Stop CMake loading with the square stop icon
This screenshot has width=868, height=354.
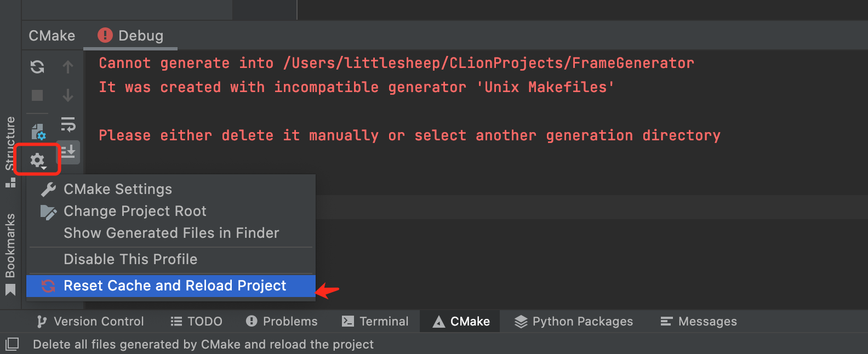pos(37,95)
